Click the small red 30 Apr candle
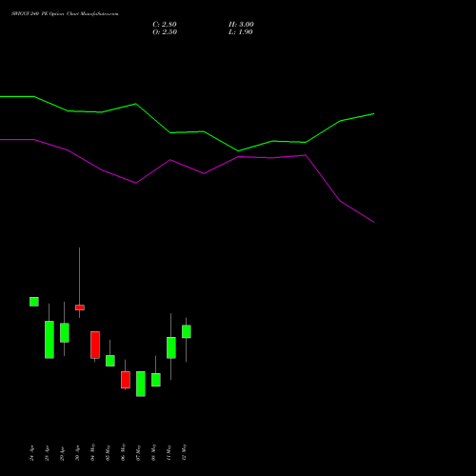Screen dimensions: 476x476 80,307
